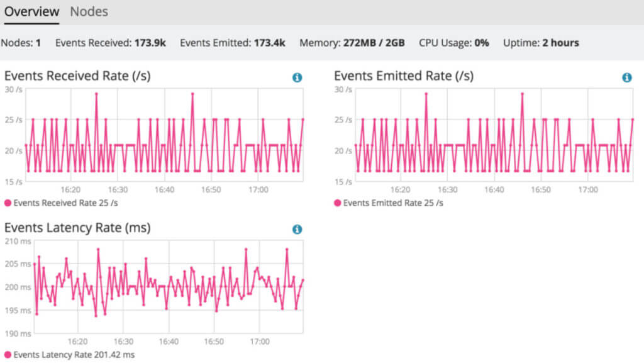Switch to the Nodes tab

89,11
